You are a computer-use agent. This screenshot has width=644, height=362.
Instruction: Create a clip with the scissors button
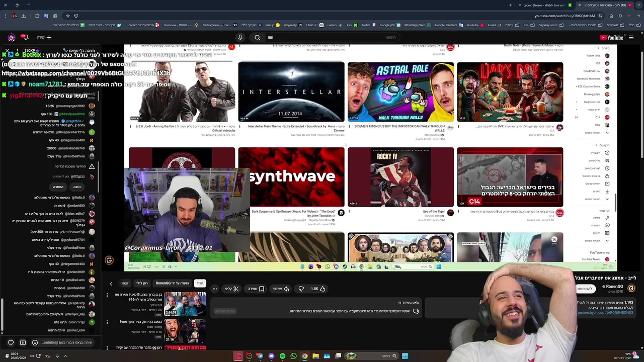[x=232, y=289]
